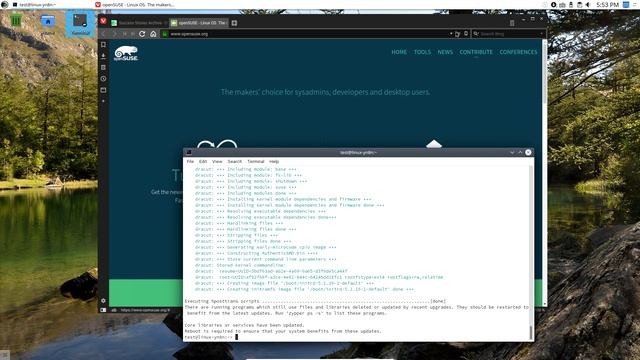Open History panel in Vivaldi sidebar

(103, 78)
